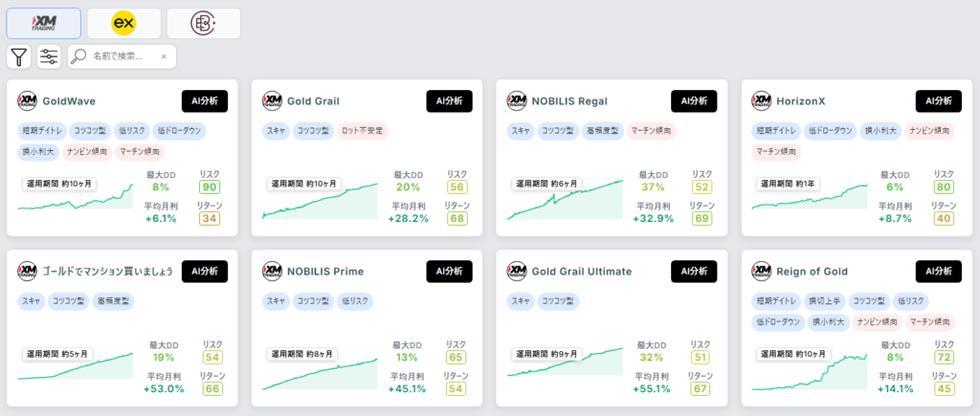Click the magnifier search icon
Viewport: 980px width, 416px height.
(x=78, y=56)
